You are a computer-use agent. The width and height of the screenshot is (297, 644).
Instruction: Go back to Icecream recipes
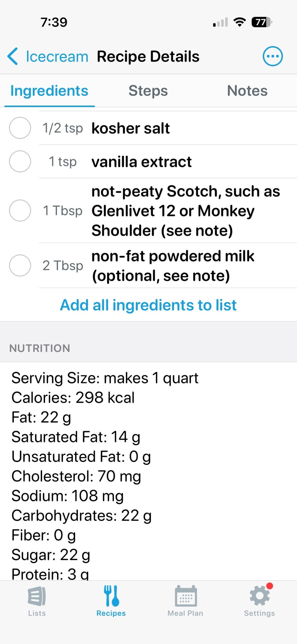(x=57, y=56)
